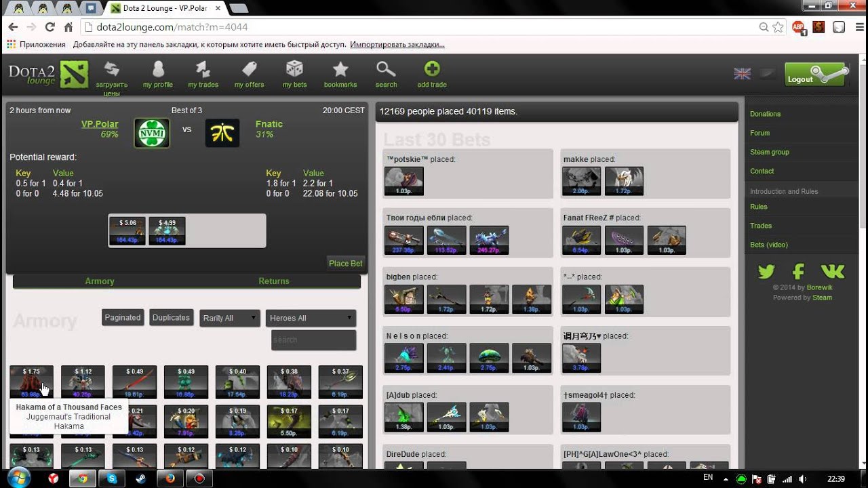The width and height of the screenshot is (868, 488).
Task: Expand the Rarity All dropdown
Action: pos(230,318)
